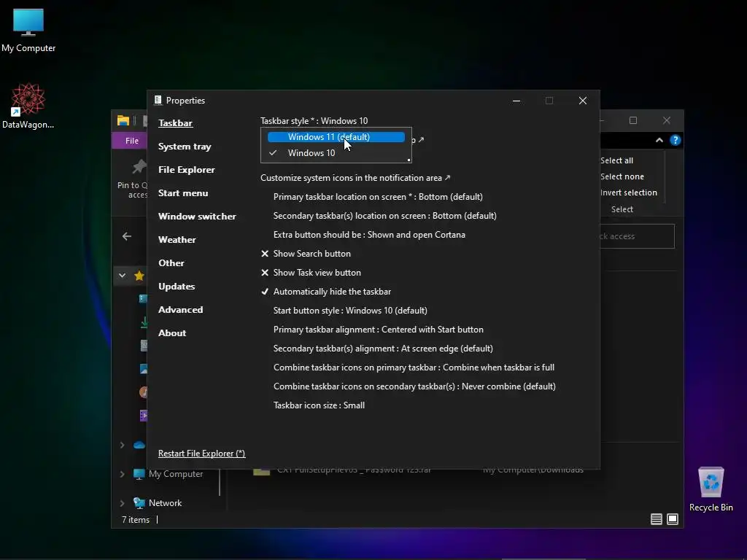Screen dimensions: 747x560
Task: Open Customize system icons in notification area
Action: point(355,178)
